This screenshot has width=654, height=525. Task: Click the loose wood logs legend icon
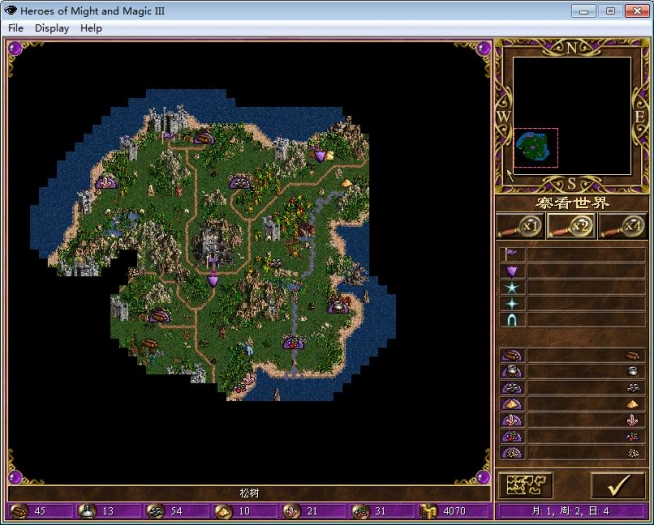[x=632, y=356]
